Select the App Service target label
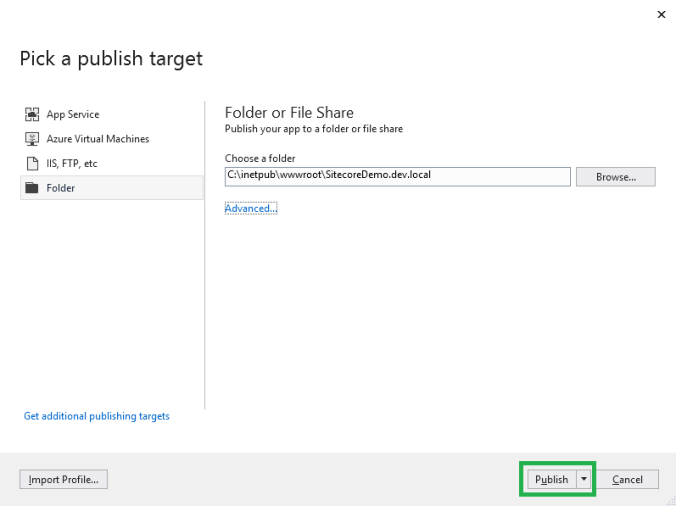 [73, 115]
